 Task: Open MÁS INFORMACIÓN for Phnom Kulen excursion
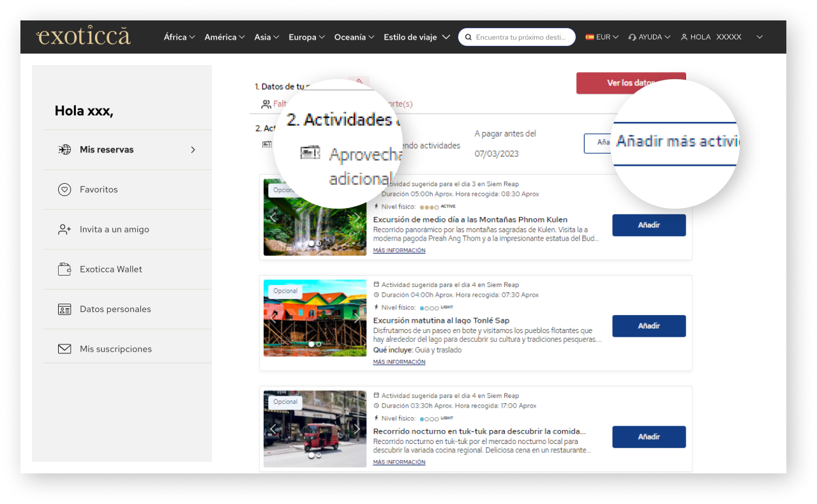[x=399, y=251]
